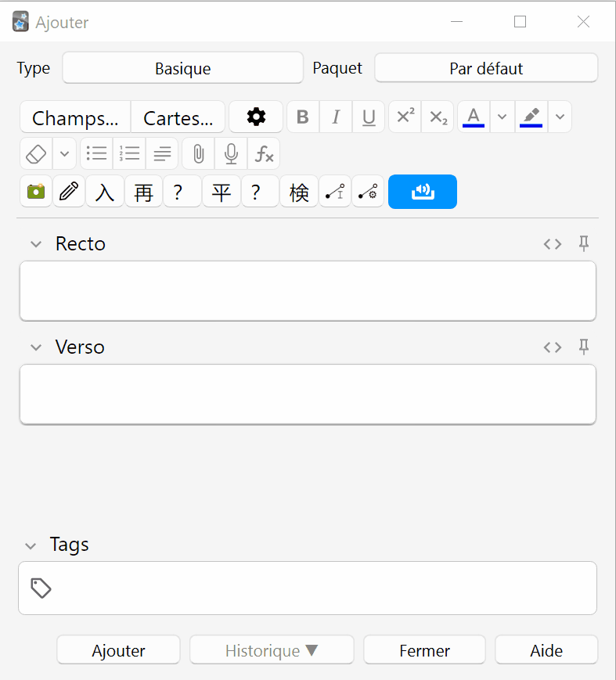Screen dimensions: 616x680
Task: Open remove formatting options dropdown
Action: tap(65, 153)
